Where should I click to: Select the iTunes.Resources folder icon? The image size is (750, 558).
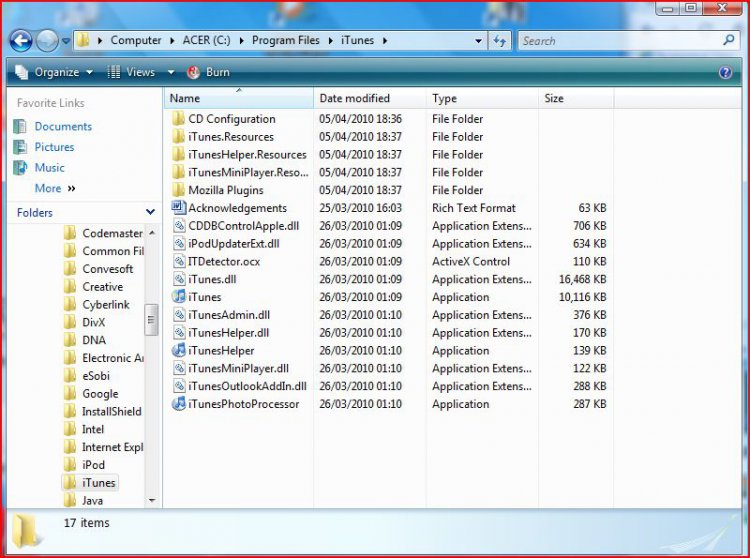[x=178, y=136]
